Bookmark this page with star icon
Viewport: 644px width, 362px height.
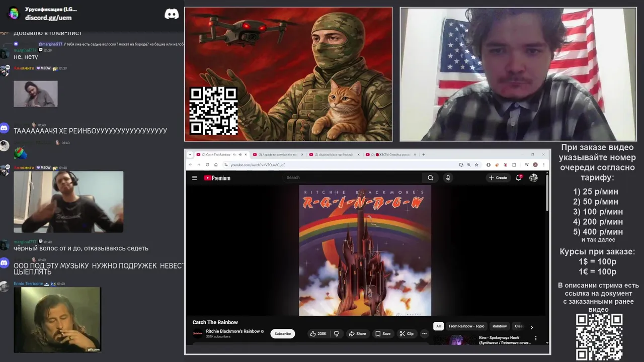point(475,164)
